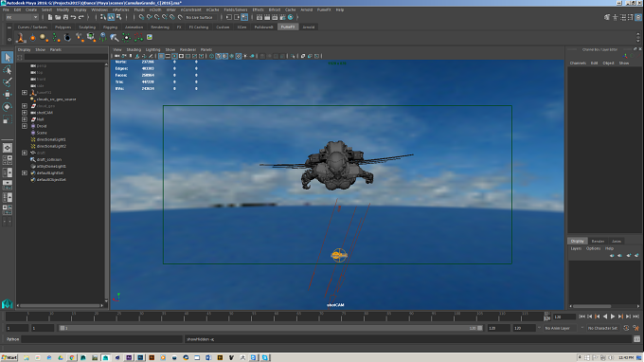Open the viewport Shading menu
The image size is (644, 362).
point(134,49)
